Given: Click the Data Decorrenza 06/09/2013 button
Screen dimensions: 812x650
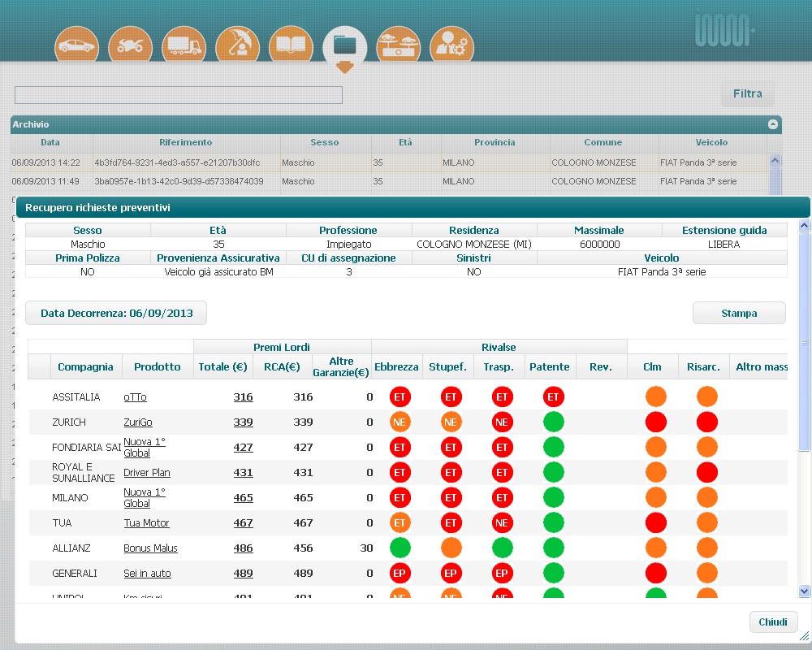Looking at the screenshot, I should click(116, 313).
